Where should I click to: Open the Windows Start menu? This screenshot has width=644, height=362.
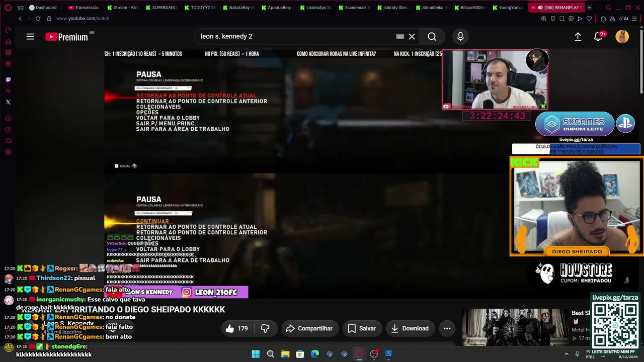tap(256, 354)
